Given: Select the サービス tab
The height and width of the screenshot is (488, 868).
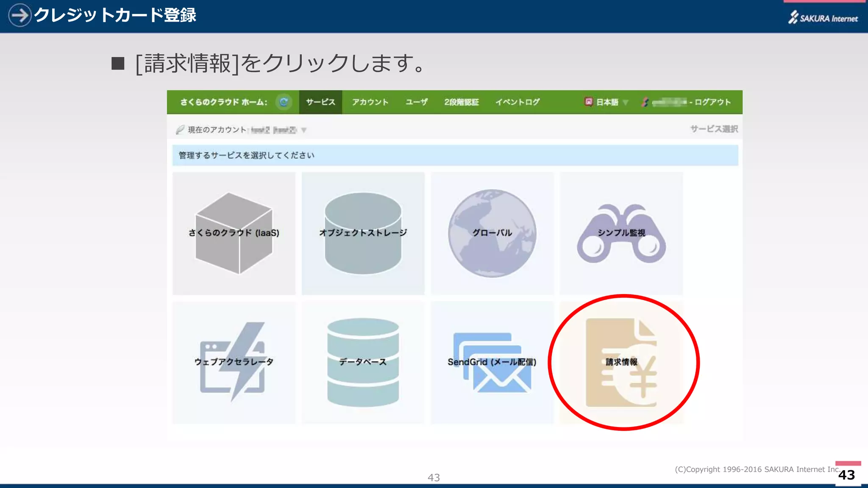Looking at the screenshot, I should [x=320, y=102].
